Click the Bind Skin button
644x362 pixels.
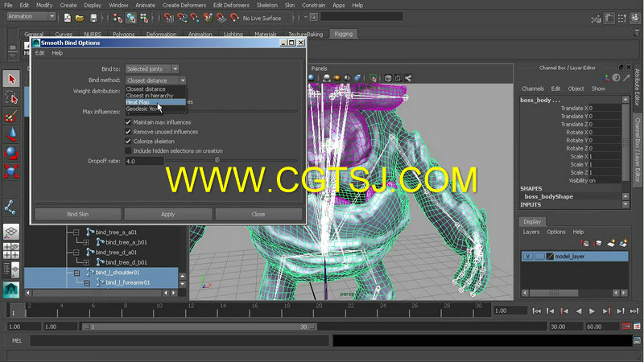(78, 214)
